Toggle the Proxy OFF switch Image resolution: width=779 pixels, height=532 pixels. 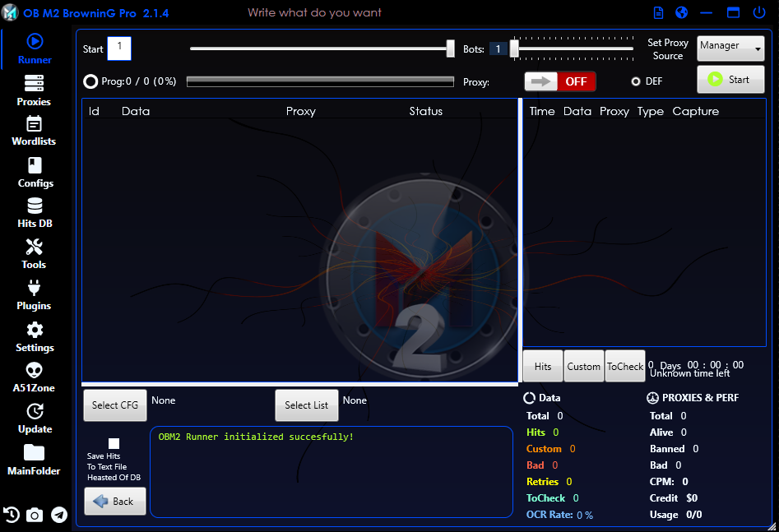point(560,81)
